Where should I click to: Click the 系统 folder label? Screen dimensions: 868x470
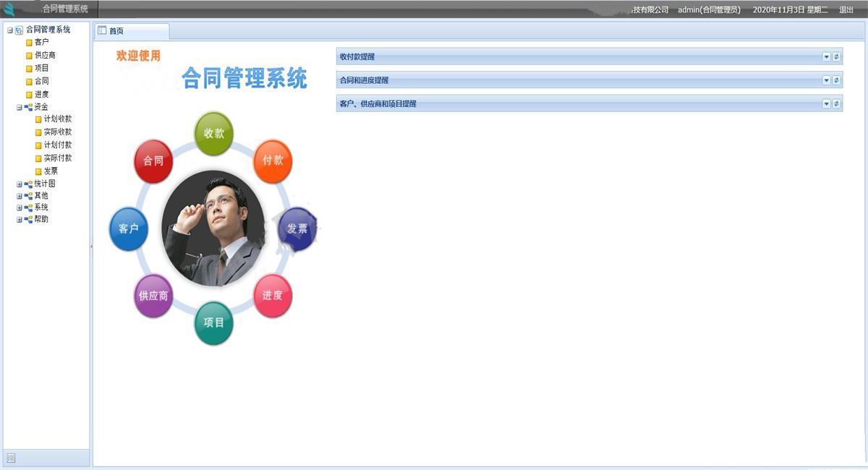tap(41, 208)
